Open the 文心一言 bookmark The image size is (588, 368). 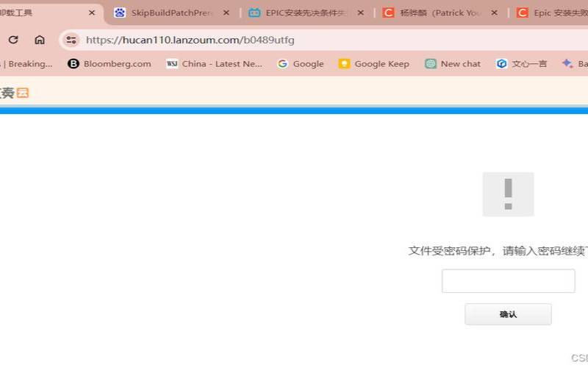(x=522, y=64)
